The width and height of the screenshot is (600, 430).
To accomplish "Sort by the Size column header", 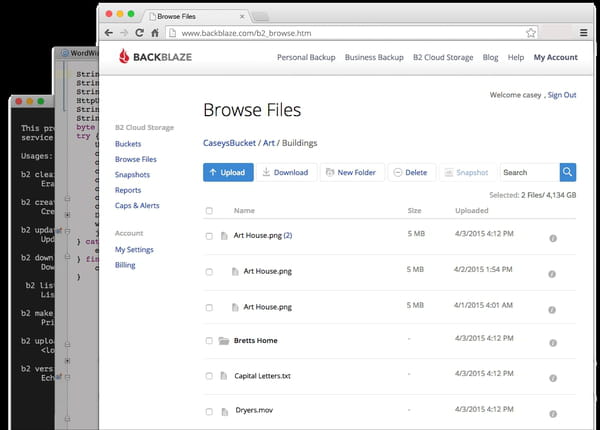I will coord(414,210).
